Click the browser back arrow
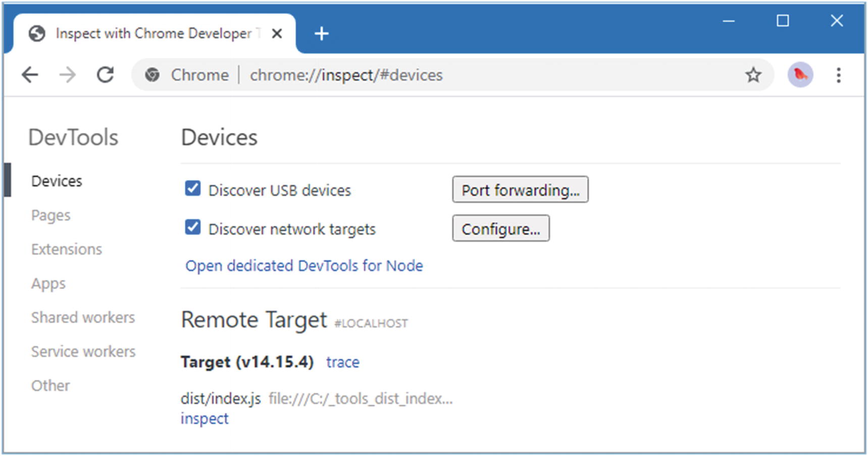 pyautogui.click(x=30, y=75)
